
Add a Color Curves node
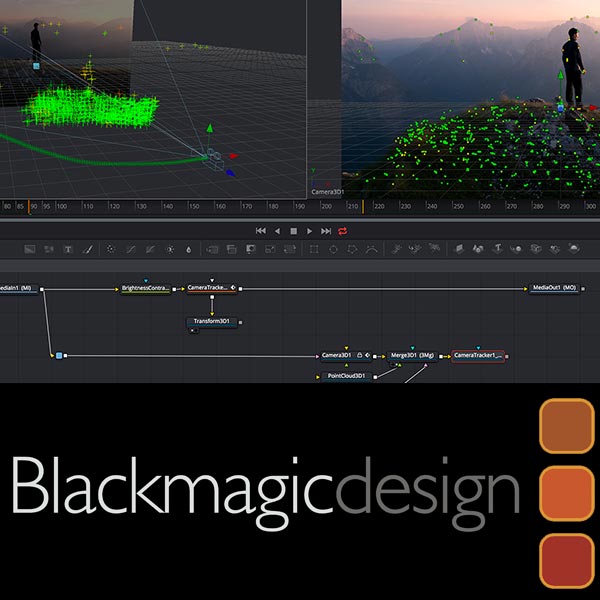point(130,249)
